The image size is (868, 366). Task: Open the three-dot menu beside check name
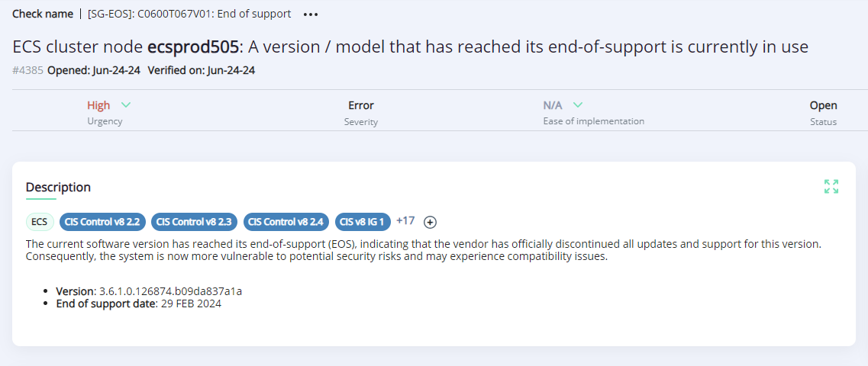pos(311,15)
